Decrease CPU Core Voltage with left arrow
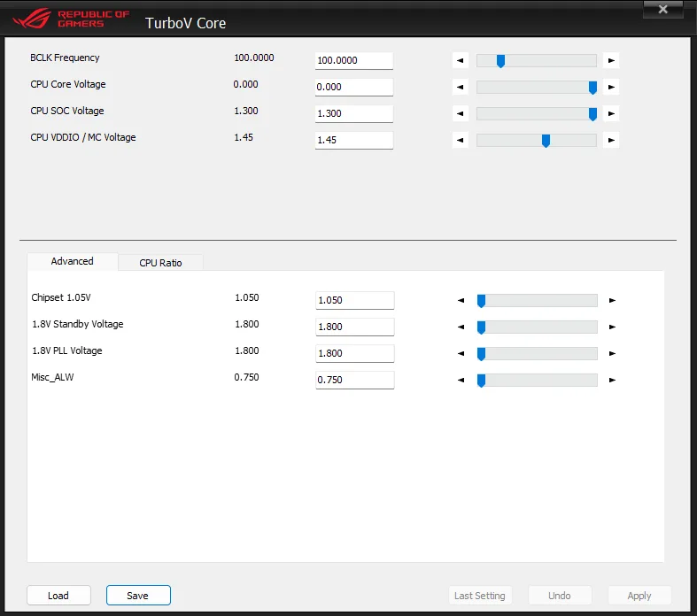 pyautogui.click(x=460, y=87)
